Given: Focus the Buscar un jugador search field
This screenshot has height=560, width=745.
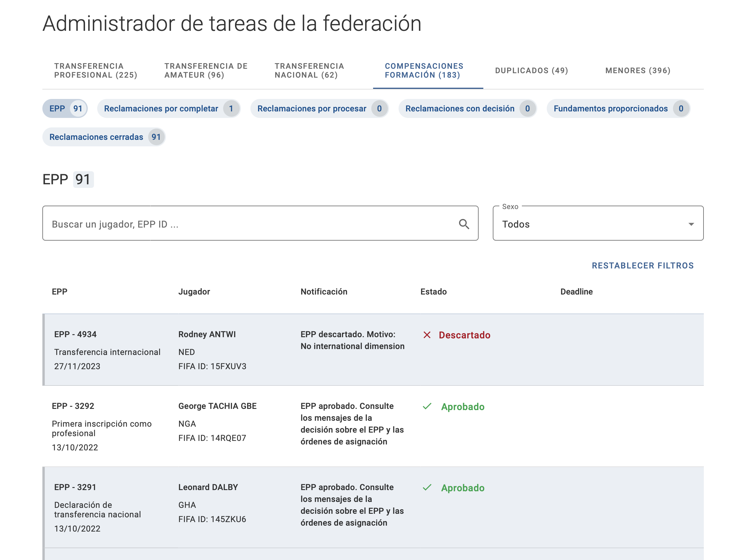Looking at the screenshot, I should (260, 223).
